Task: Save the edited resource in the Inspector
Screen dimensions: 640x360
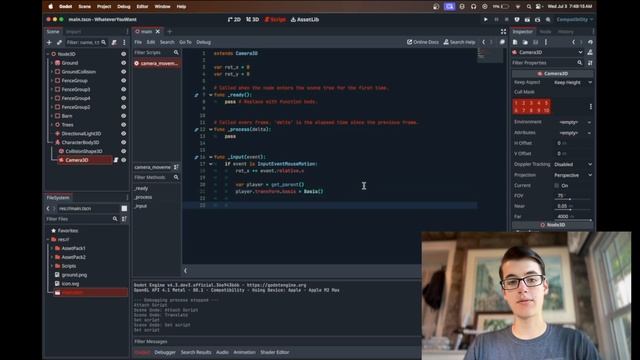Action: [536, 42]
